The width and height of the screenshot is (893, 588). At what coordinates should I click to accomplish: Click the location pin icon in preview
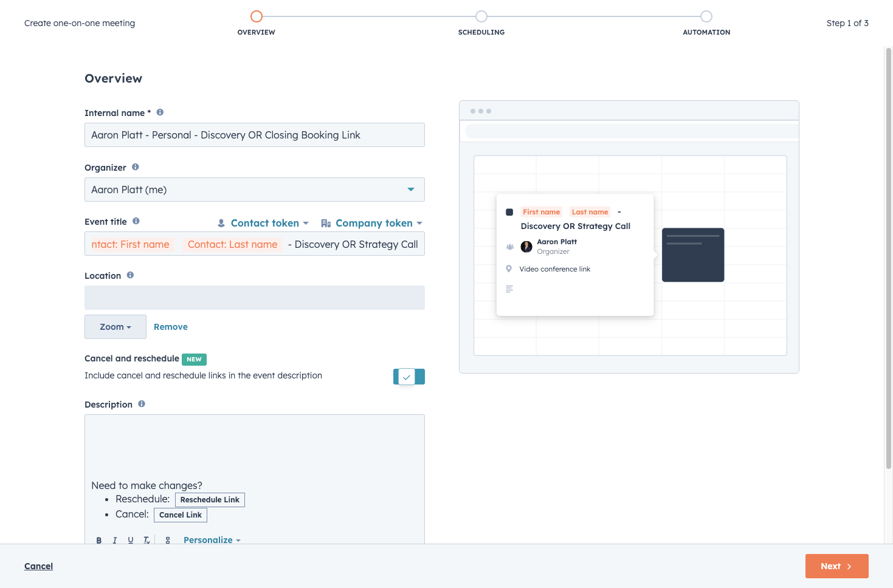(x=509, y=268)
